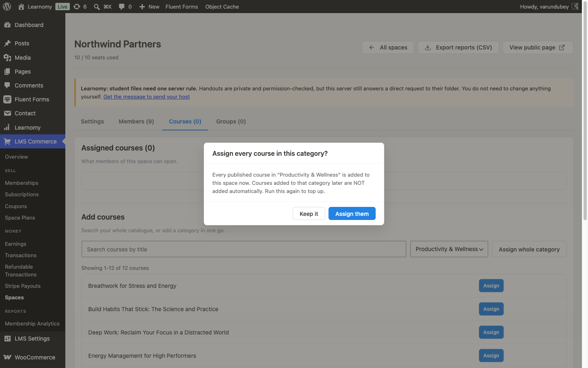Click the external link icon on View public page
Viewport: 588px width, 368px height.
(562, 47)
